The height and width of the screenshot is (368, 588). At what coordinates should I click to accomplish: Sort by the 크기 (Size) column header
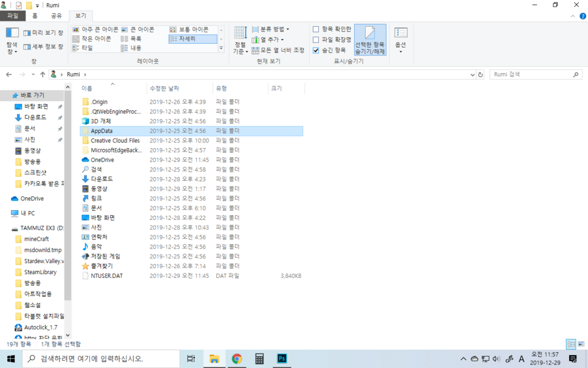tap(287, 88)
